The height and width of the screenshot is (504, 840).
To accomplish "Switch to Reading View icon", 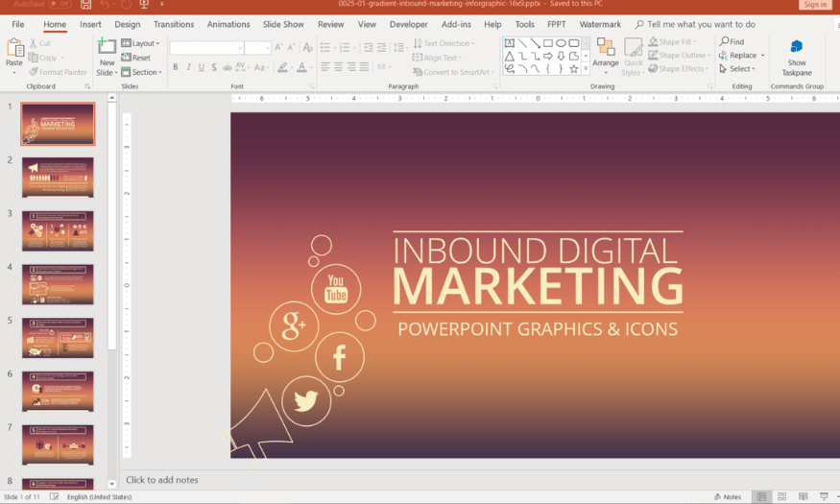I will [x=803, y=496].
